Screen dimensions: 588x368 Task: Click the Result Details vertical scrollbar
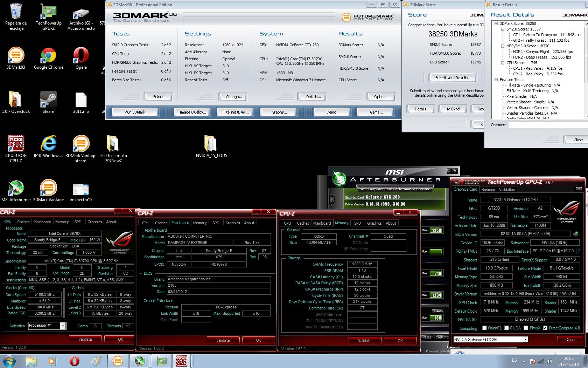586,69
